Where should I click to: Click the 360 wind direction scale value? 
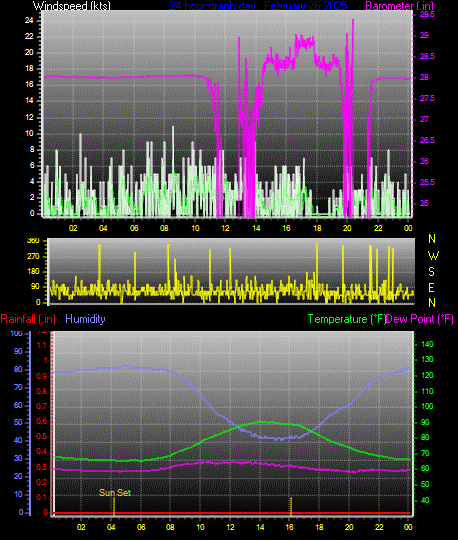click(33, 240)
